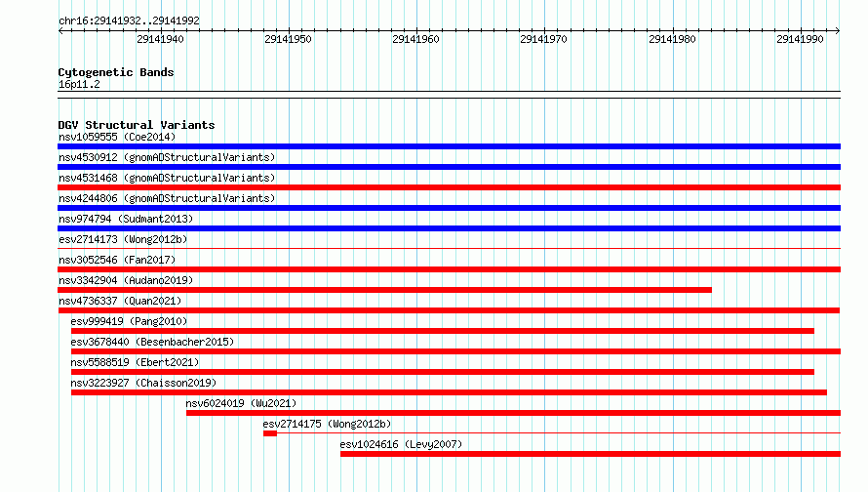Open variant nsv4531468 (gnomADStructuralVariants) label
868x492 pixels.
pyautogui.click(x=167, y=178)
